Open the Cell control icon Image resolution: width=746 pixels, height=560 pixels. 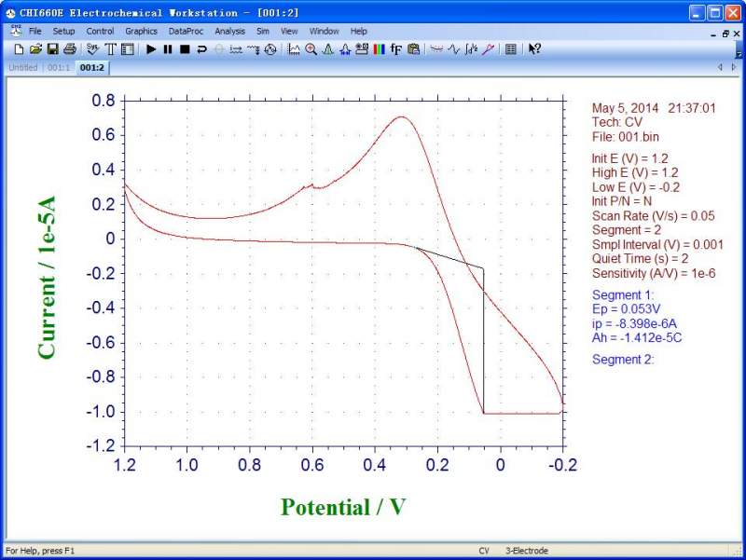pyautogui.click(x=270, y=49)
